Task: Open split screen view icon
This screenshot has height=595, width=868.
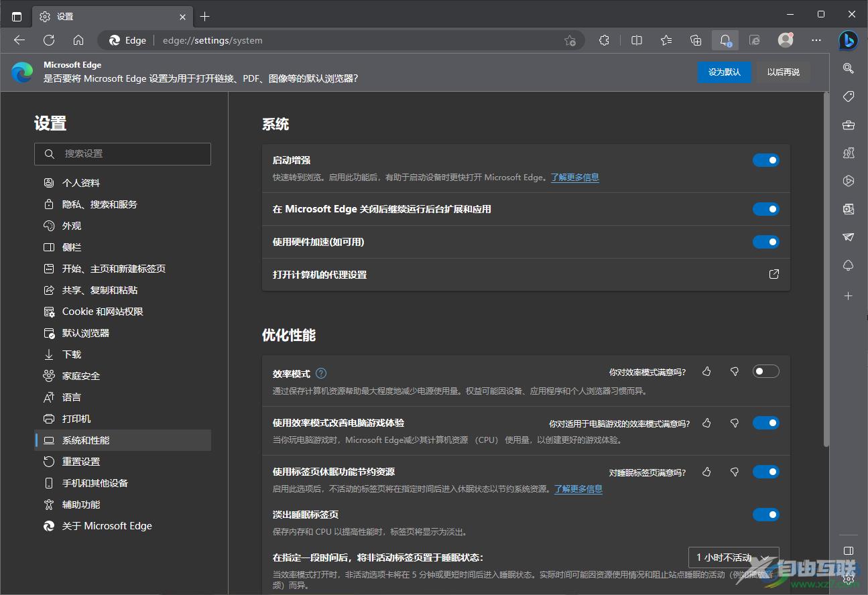Action: point(637,40)
